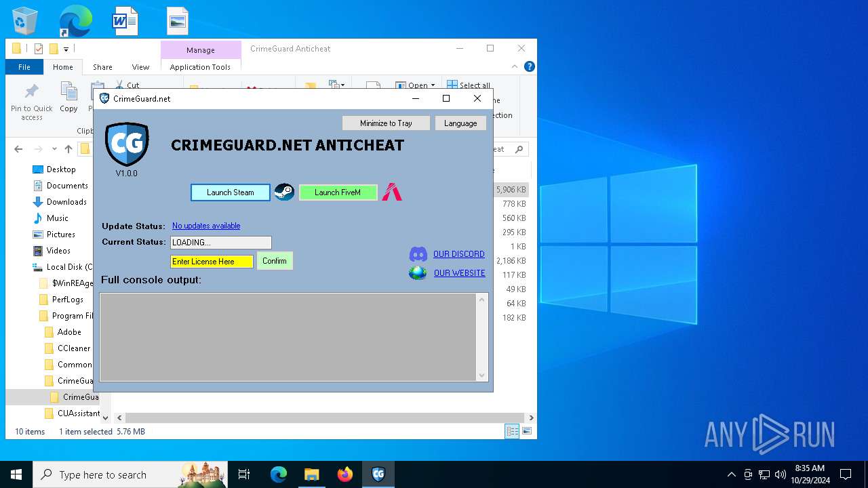Focus the yellow Enter License Here field
This screenshot has height=488, width=868.
tap(212, 262)
